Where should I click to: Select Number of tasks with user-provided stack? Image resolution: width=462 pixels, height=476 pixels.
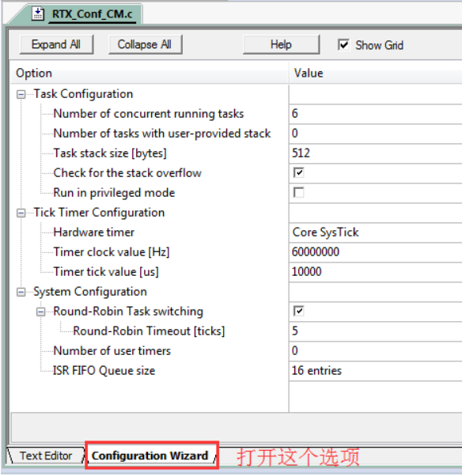point(162,134)
